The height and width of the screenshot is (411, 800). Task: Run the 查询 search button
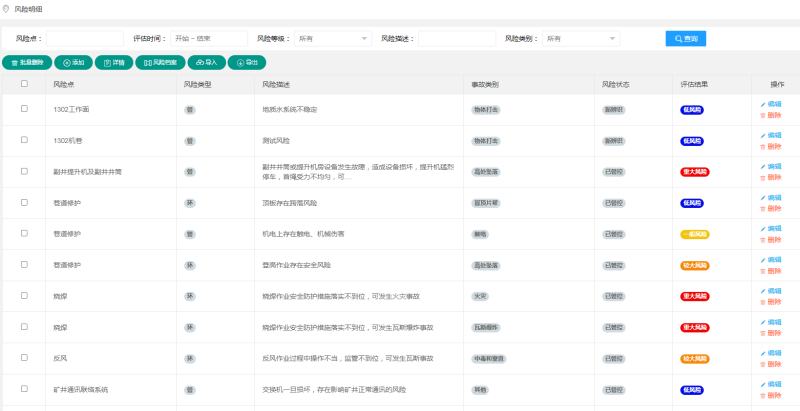click(686, 39)
